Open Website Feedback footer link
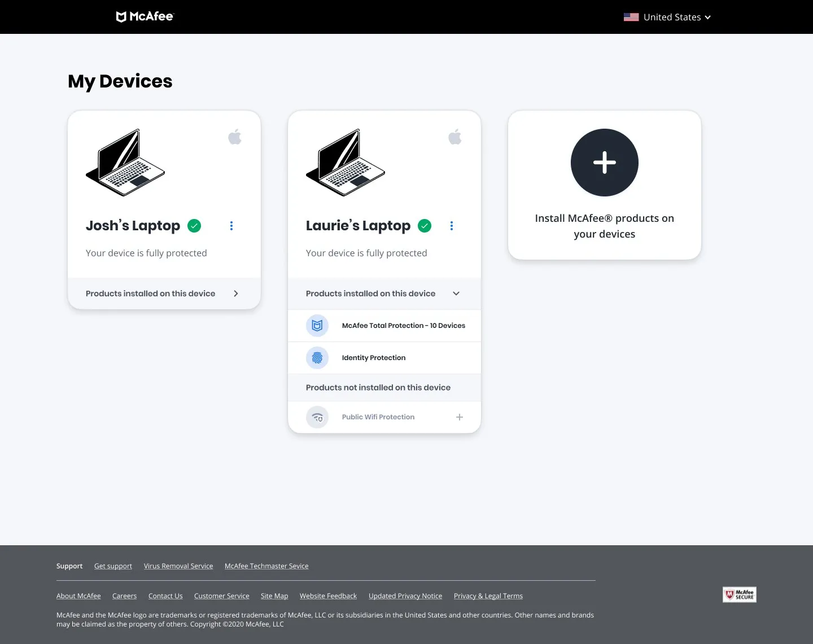 [x=328, y=596]
